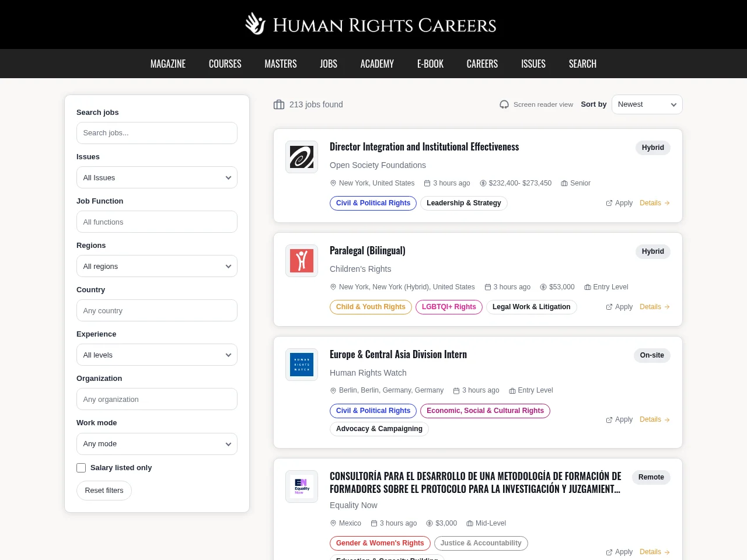Click the Human Rights Careers hand logo
747x560 pixels.
click(x=255, y=24)
